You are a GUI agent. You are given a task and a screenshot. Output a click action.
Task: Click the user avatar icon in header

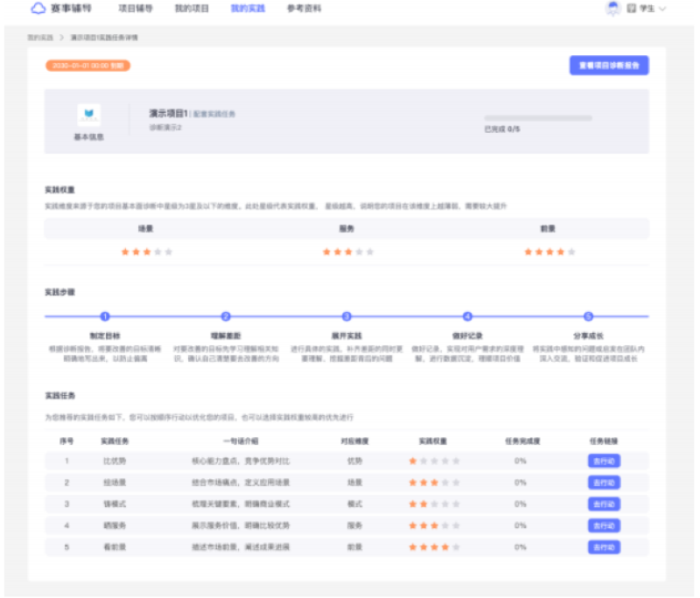[612, 9]
